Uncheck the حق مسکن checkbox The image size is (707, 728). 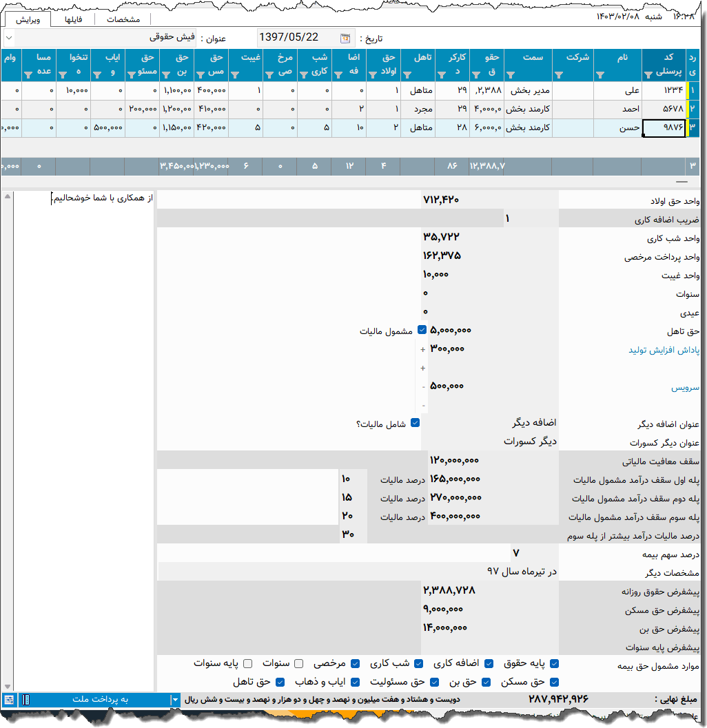[555, 682]
